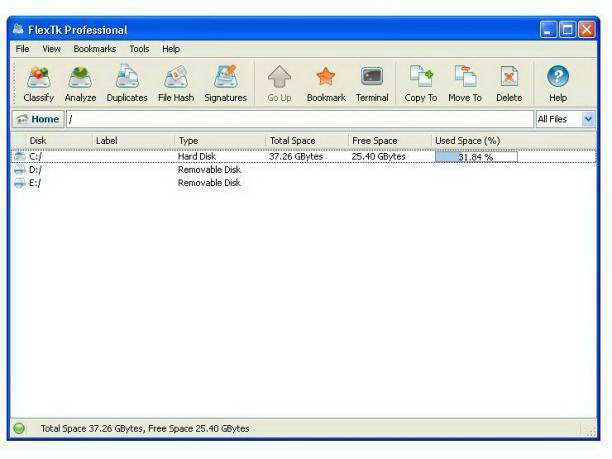Open the File menu
The height and width of the screenshot is (459, 612).
22,49
